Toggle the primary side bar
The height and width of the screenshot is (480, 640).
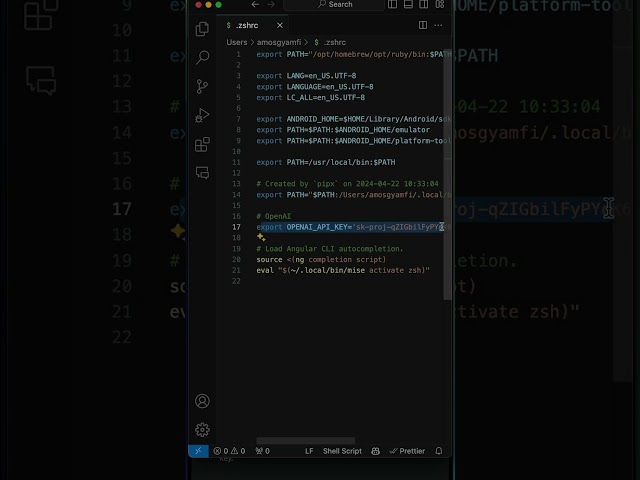point(392,4)
